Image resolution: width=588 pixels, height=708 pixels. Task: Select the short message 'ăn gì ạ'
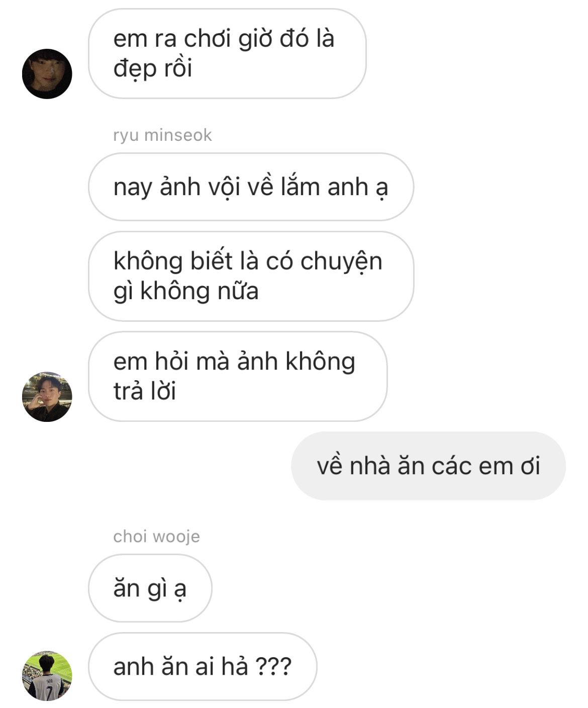coord(150,588)
